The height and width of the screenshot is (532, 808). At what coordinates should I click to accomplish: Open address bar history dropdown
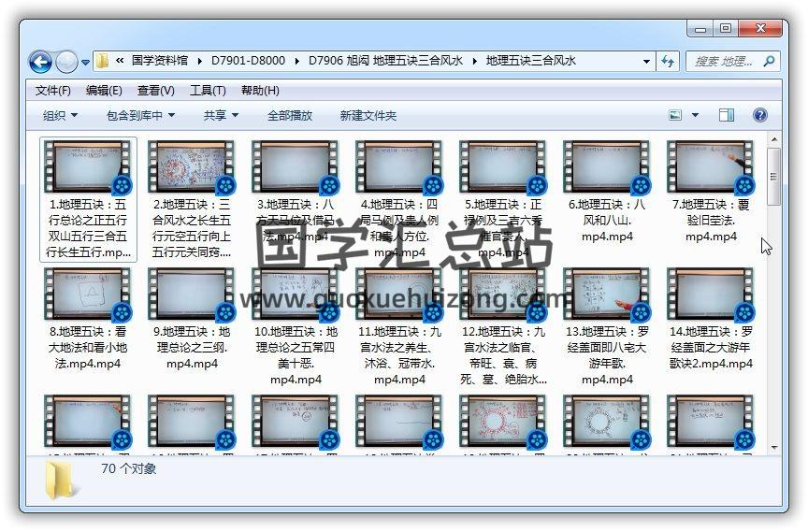[646, 62]
